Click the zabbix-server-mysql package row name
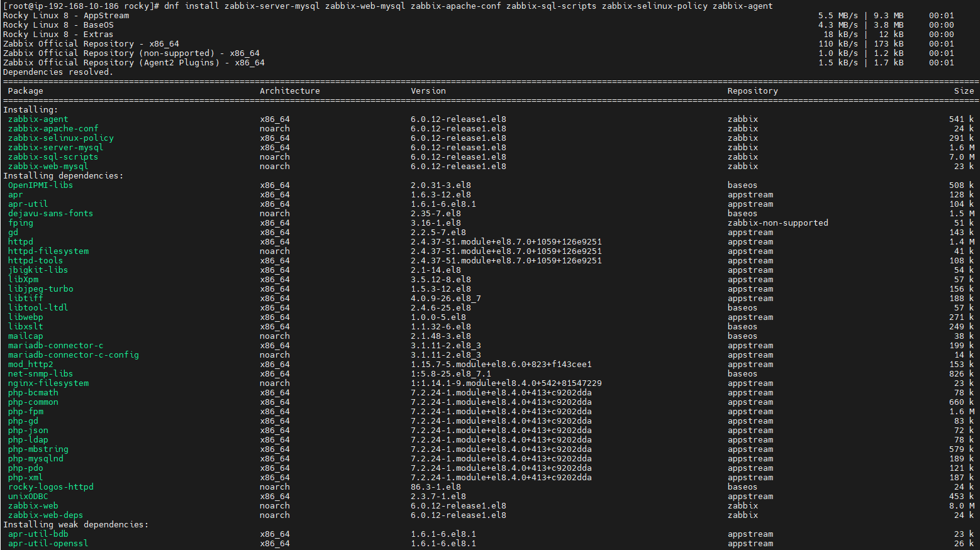The height and width of the screenshot is (550, 980). (55, 147)
